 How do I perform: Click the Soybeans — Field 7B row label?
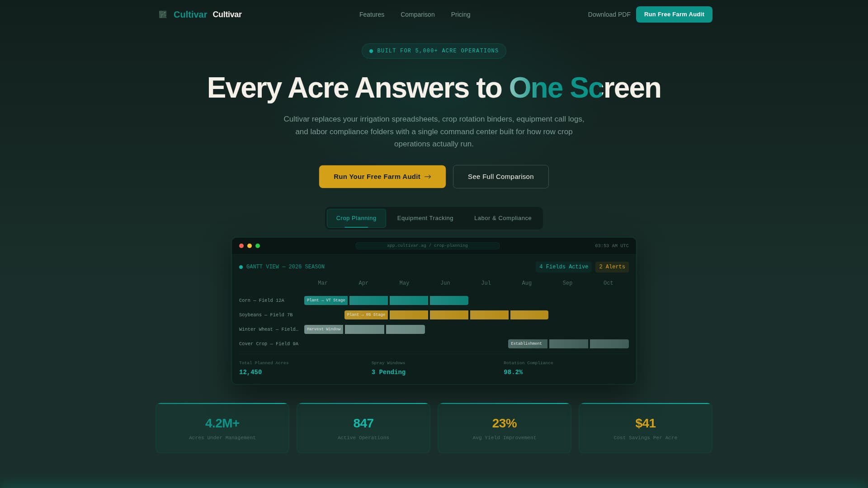tap(266, 315)
